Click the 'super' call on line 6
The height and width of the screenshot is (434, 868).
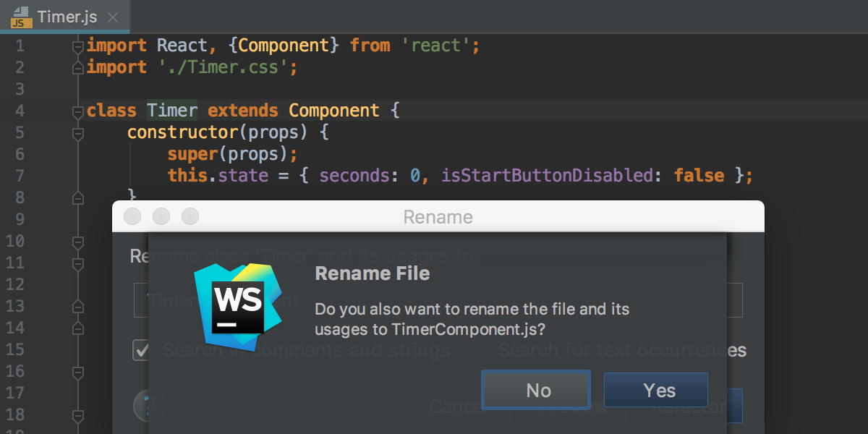(192, 154)
